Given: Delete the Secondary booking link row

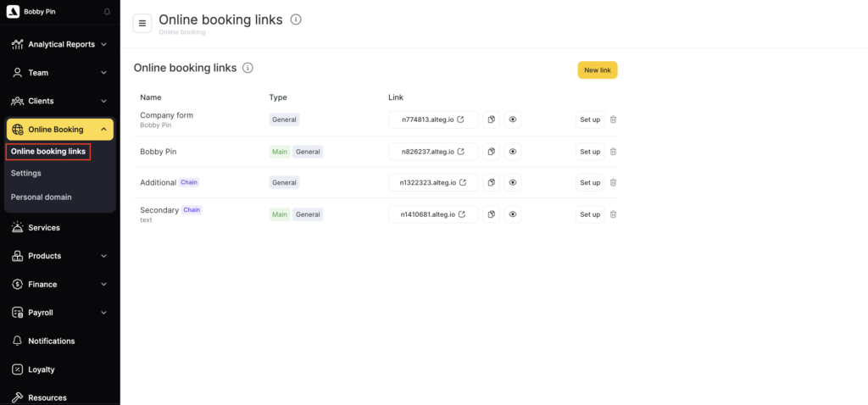Looking at the screenshot, I should click(614, 214).
